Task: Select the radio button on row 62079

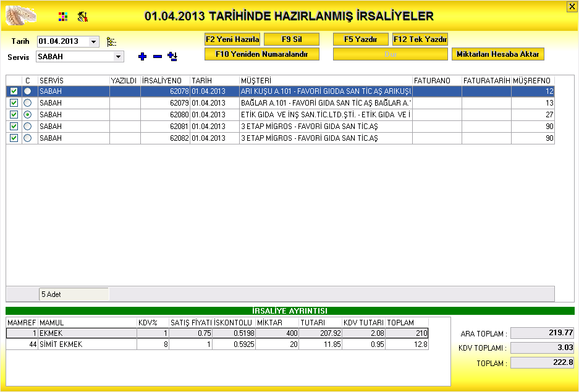Action: (27, 103)
